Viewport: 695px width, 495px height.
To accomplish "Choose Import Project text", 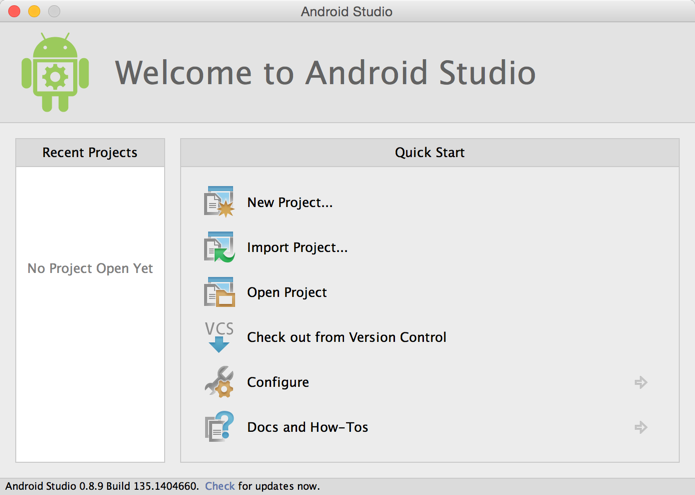I will [297, 247].
